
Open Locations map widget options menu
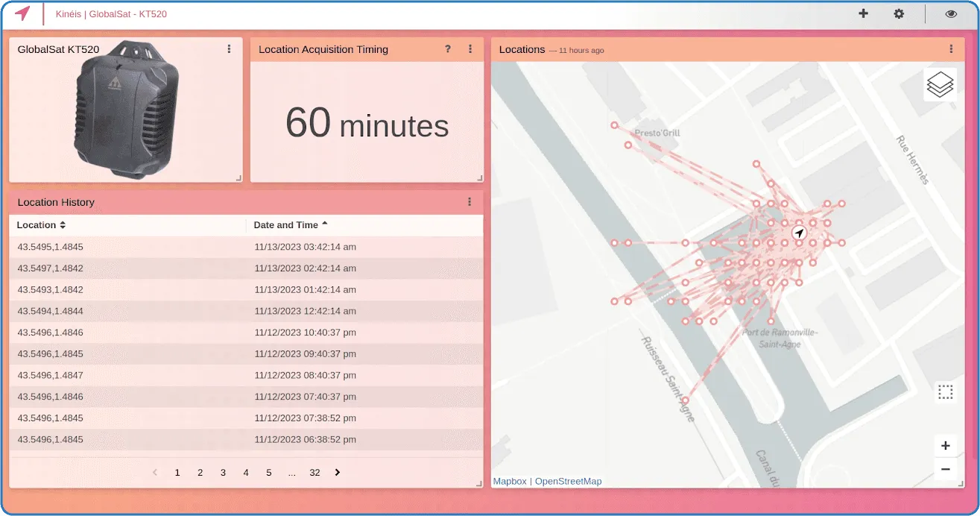click(x=951, y=49)
